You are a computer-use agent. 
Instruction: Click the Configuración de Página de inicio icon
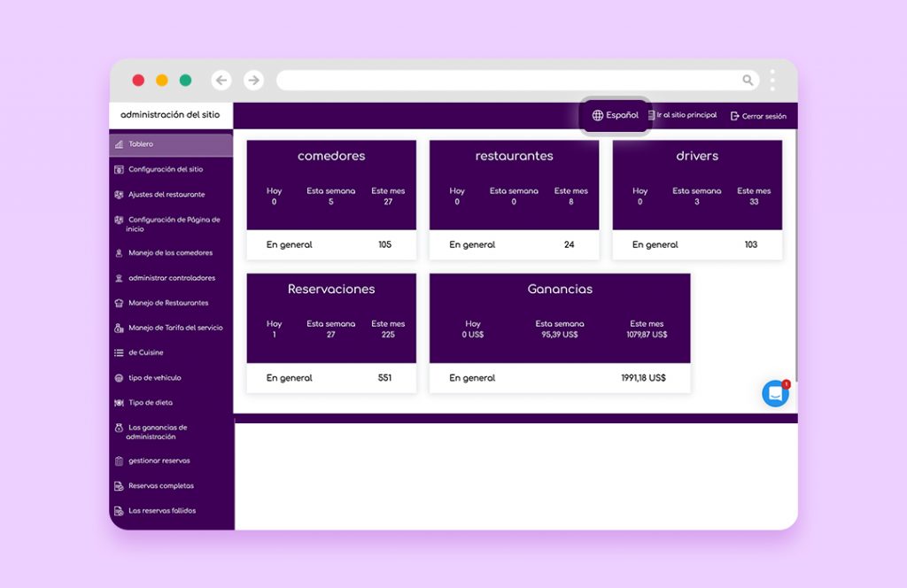(x=119, y=220)
